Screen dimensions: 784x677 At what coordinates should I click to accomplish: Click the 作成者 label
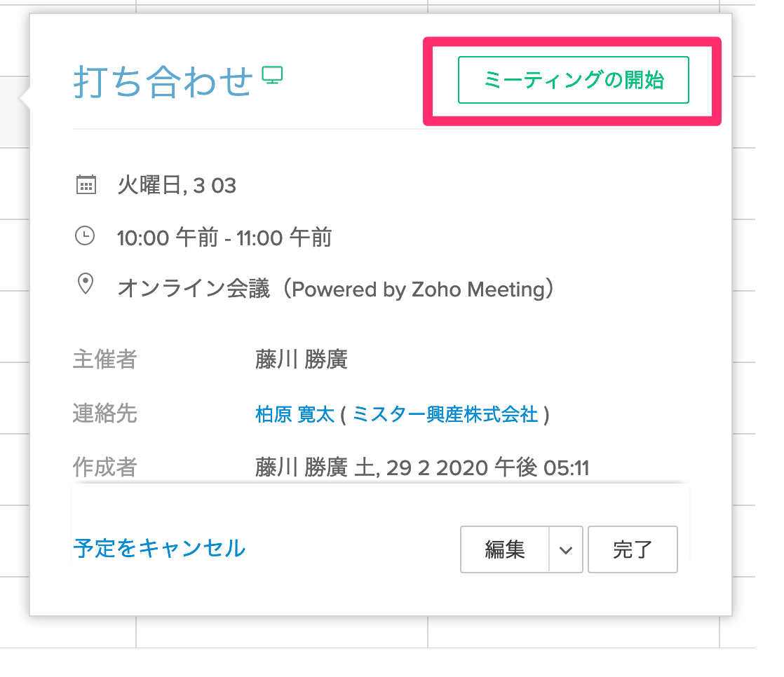click(104, 467)
